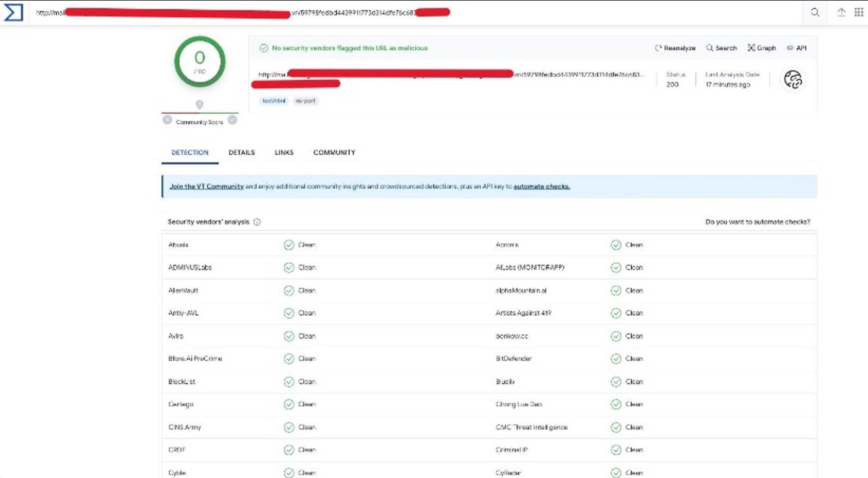Click the text/html tag
This screenshot has width=868, height=478.
[273, 100]
